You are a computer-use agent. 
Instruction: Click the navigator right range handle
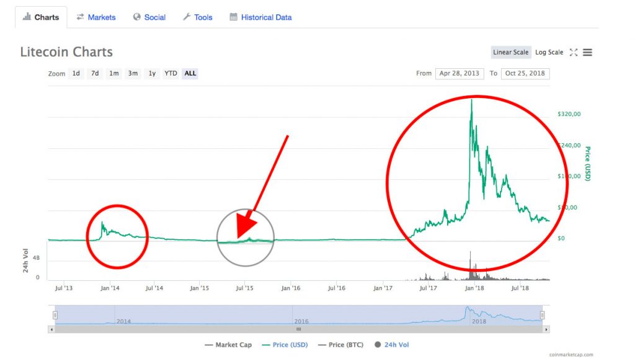coord(542,315)
